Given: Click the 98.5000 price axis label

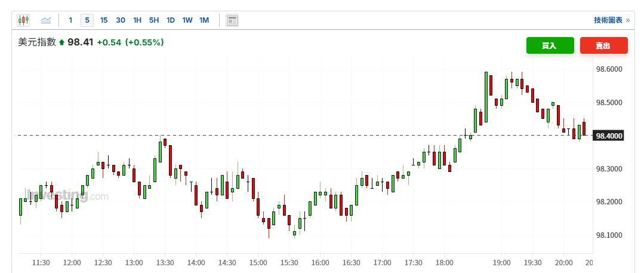Looking at the screenshot, I should pos(609,102).
